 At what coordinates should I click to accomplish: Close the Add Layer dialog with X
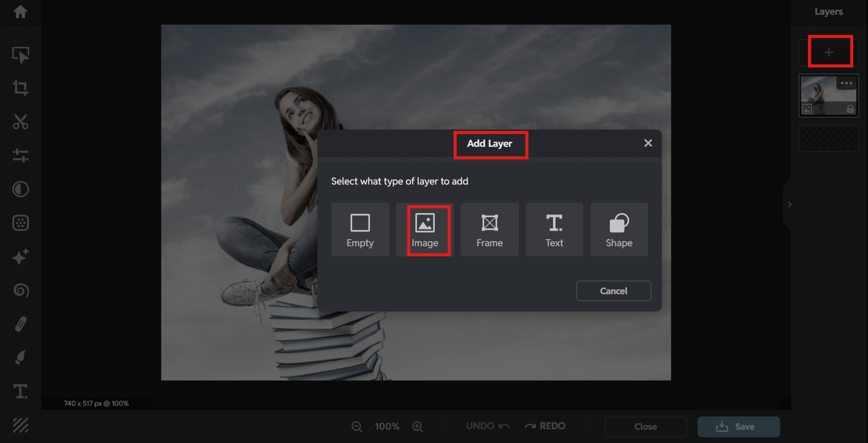(x=648, y=143)
